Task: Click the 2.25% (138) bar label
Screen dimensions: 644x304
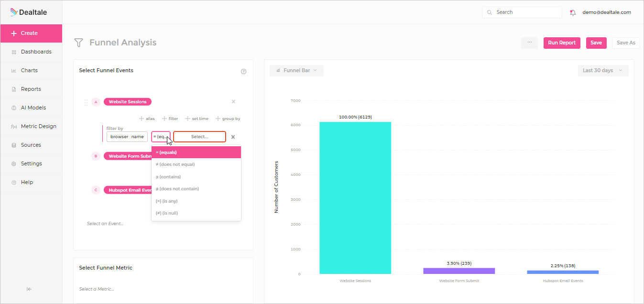Action: click(563, 266)
